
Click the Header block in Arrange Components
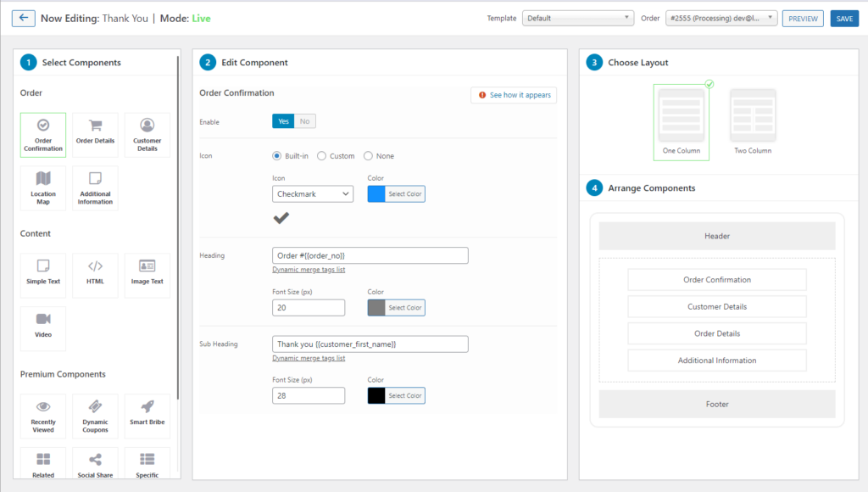(x=717, y=236)
